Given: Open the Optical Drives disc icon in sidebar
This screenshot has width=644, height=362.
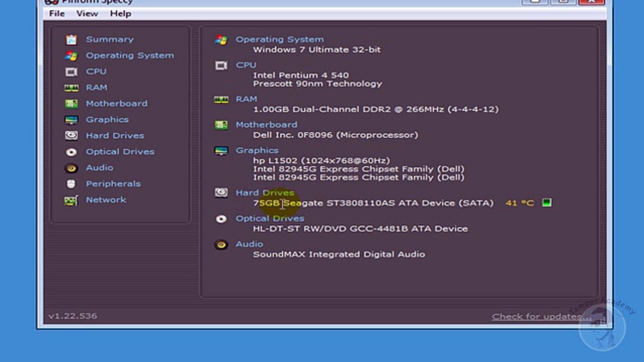Looking at the screenshot, I should tap(71, 152).
